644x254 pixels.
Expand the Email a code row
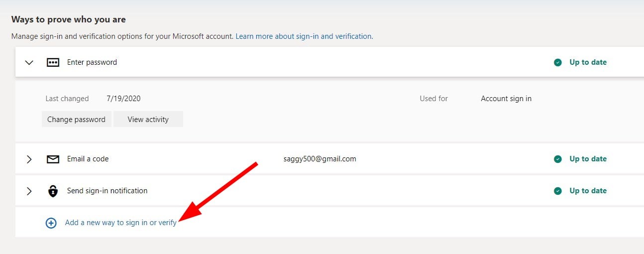pos(29,159)
